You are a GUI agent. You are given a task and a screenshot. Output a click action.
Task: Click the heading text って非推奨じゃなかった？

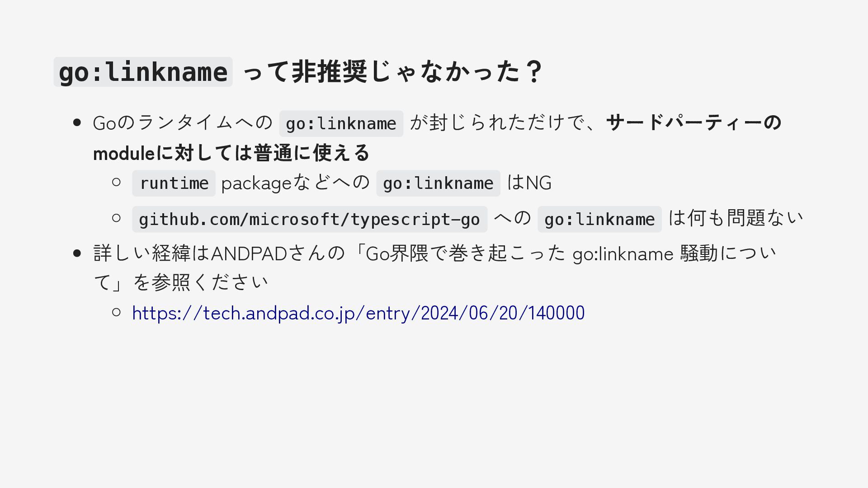[x=392, y=72]
